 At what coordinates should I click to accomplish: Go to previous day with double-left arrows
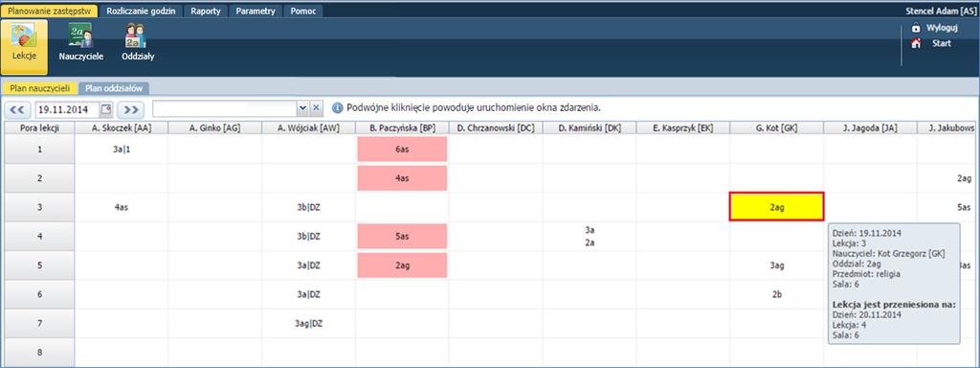pos(17,109)
